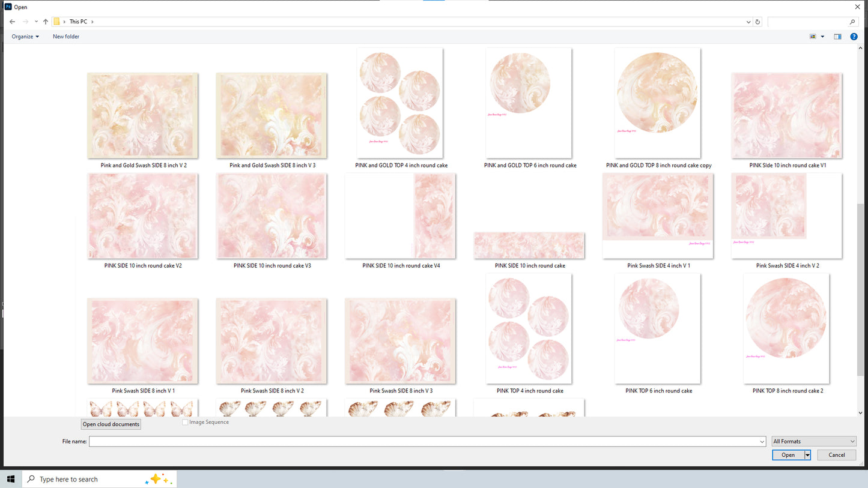Select Pink Swash SIDE 4 inch V 1 thumbnail
This screenshot has width=868, height=488.
tap(658, 216)
